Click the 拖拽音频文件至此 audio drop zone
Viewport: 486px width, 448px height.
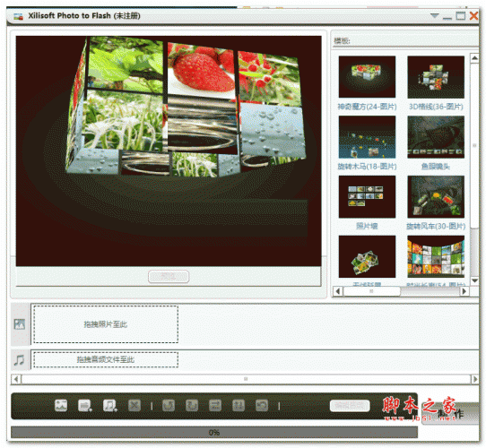(106, 359)
